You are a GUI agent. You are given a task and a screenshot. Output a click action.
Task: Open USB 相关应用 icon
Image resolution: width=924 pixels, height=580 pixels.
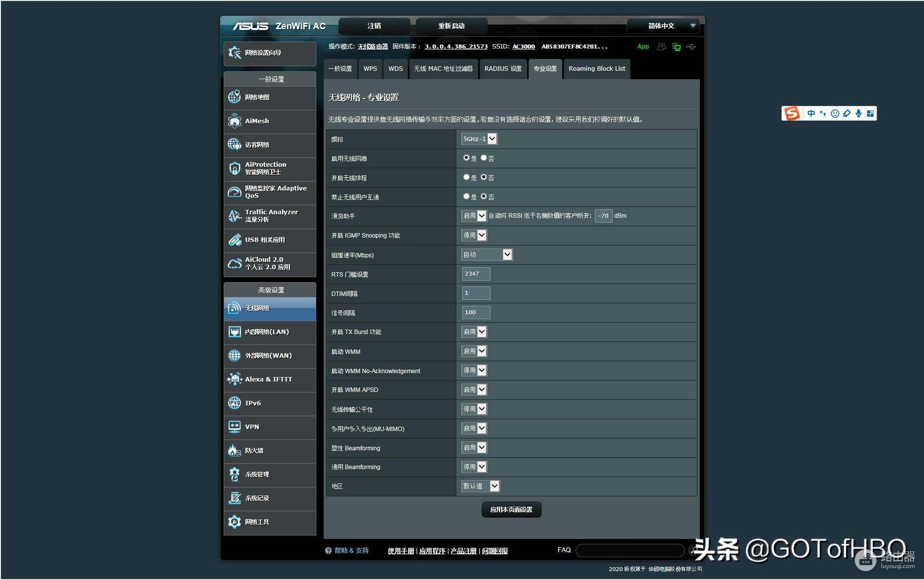click(x=235, y=240)
